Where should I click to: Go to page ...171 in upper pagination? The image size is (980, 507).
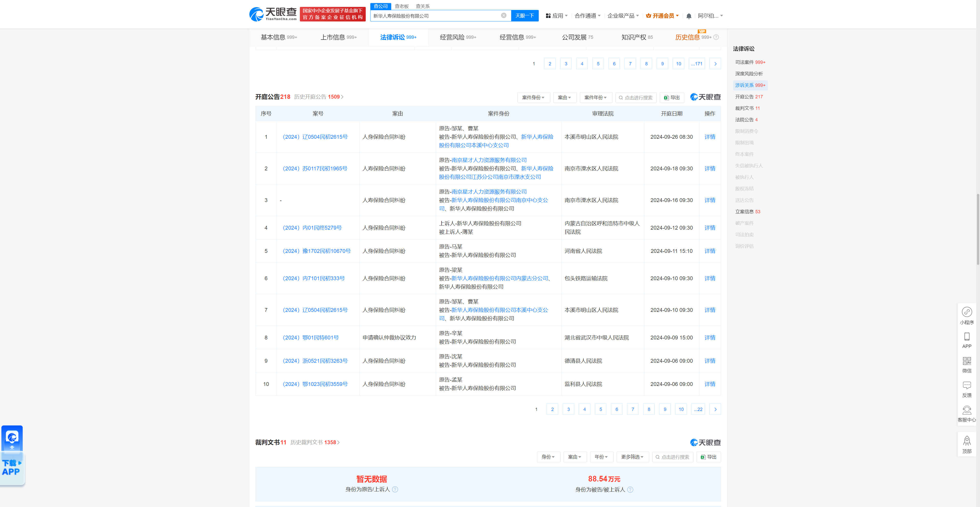tap(696, 64)
